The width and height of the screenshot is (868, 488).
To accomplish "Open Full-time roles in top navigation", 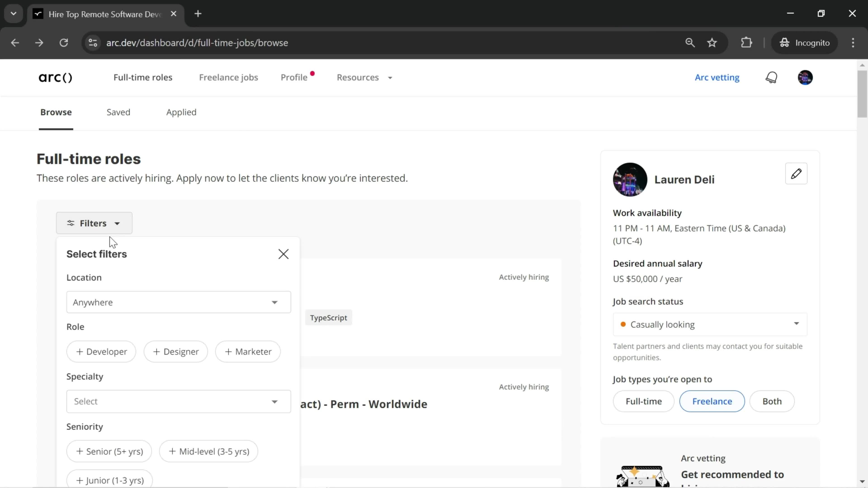I will tap(143, 77).
